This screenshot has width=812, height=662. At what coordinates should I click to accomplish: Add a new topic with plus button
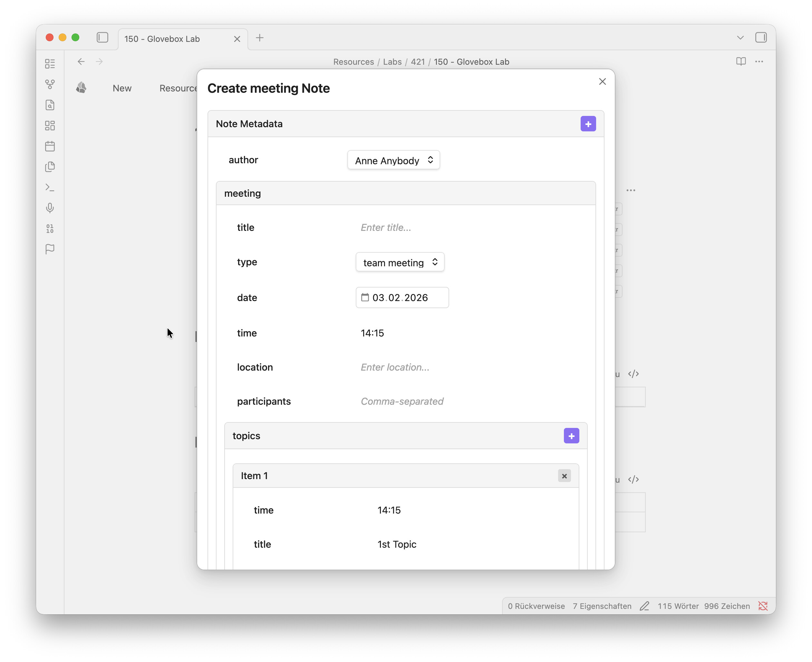coord(571,436)
